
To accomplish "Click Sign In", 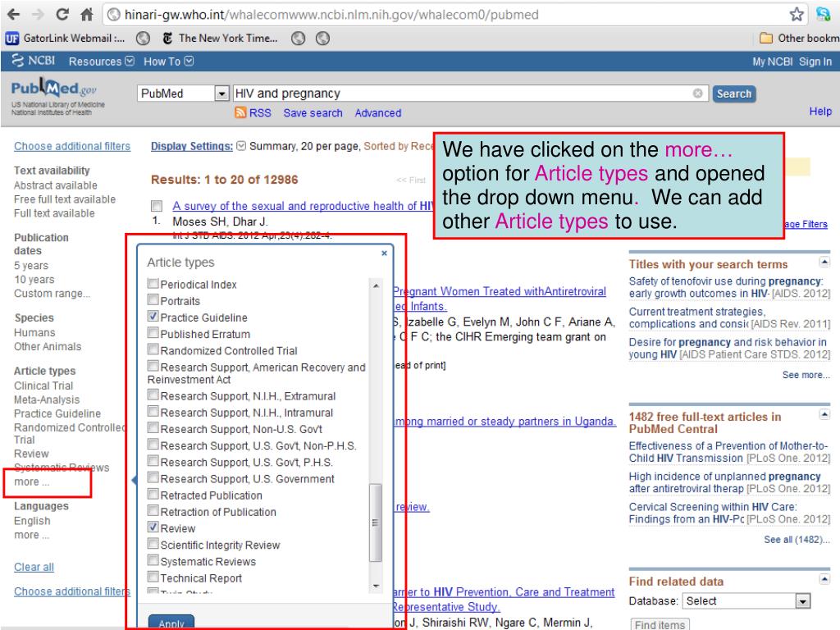I will click(815, 62).
